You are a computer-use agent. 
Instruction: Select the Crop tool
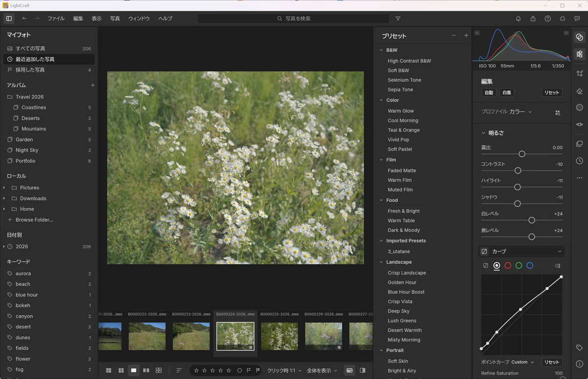click(x=580, y=73)
